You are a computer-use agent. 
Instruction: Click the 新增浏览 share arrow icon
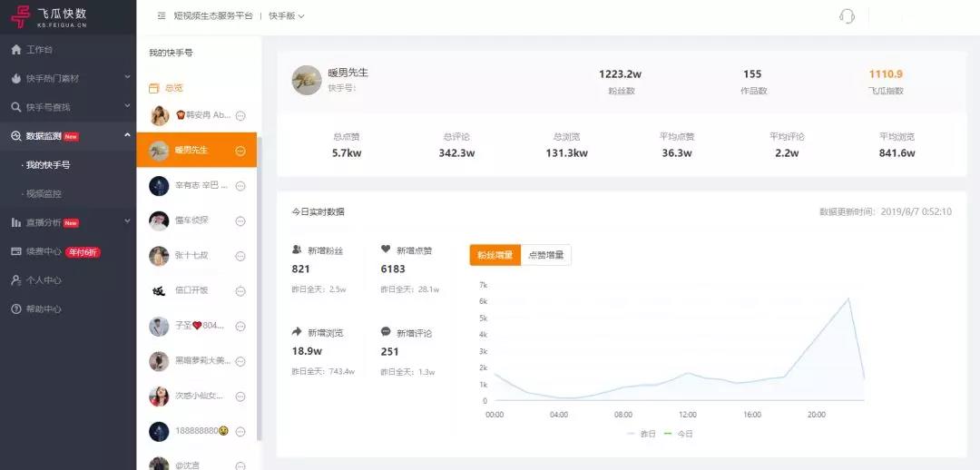pyautogui.click(x=297, y=332)
